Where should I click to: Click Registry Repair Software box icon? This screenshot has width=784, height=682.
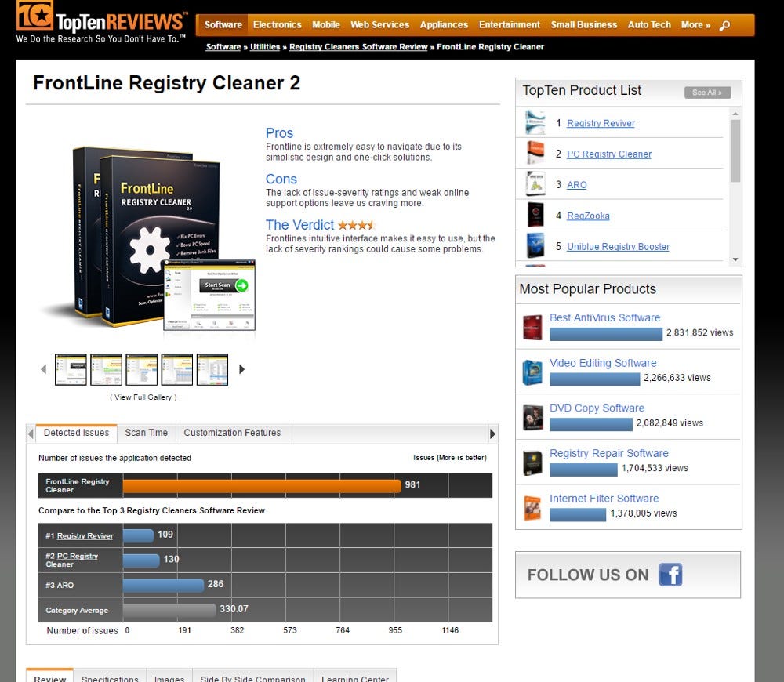532,463
